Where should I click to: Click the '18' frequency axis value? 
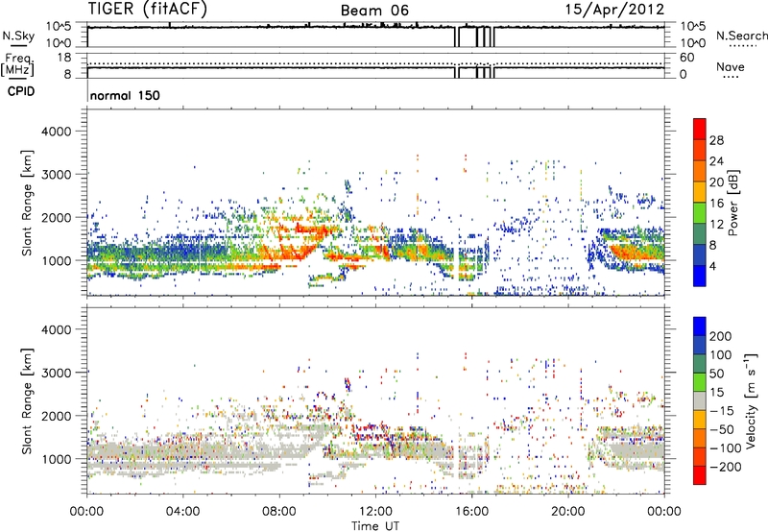64,58
